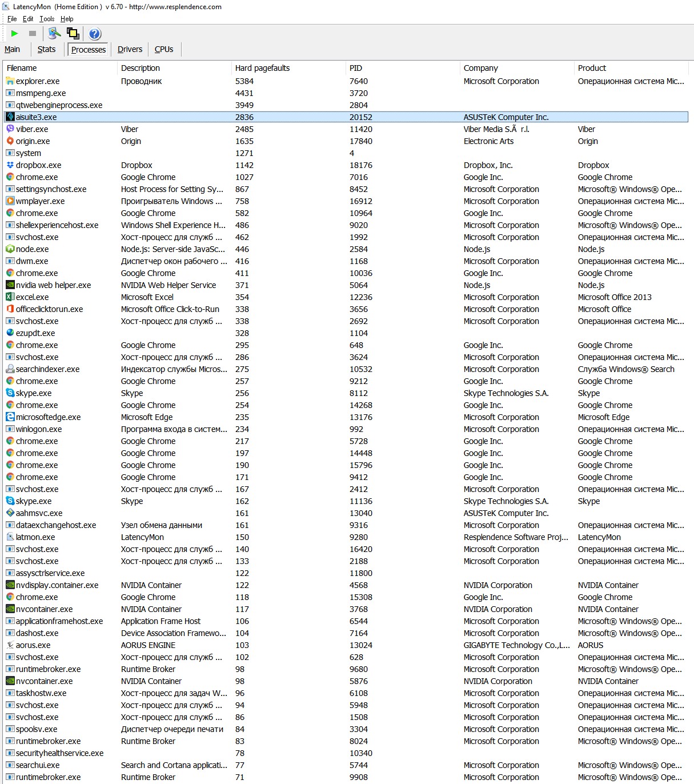Open help via the blue question mark icon

[x=95, y=34]
